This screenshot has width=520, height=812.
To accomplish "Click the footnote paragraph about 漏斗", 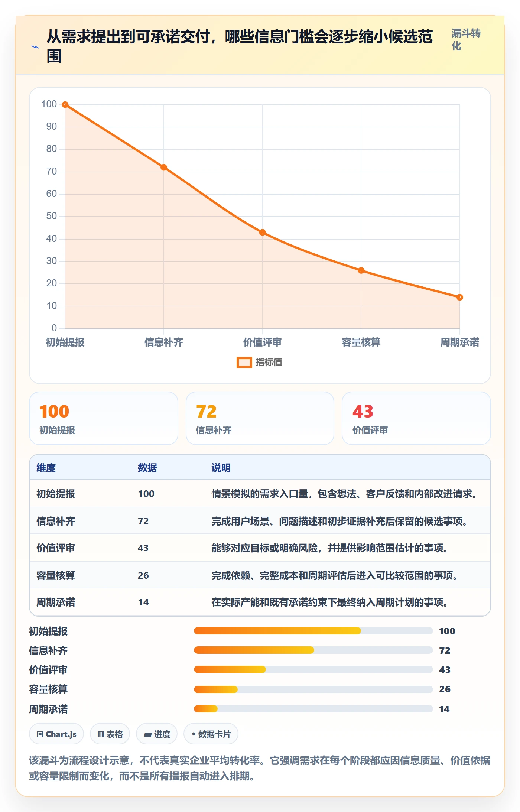I will (x=260, y=768).
